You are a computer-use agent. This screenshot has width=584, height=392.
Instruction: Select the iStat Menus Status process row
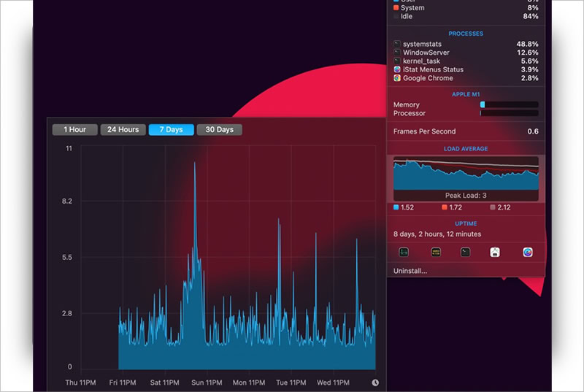point(466,69)
